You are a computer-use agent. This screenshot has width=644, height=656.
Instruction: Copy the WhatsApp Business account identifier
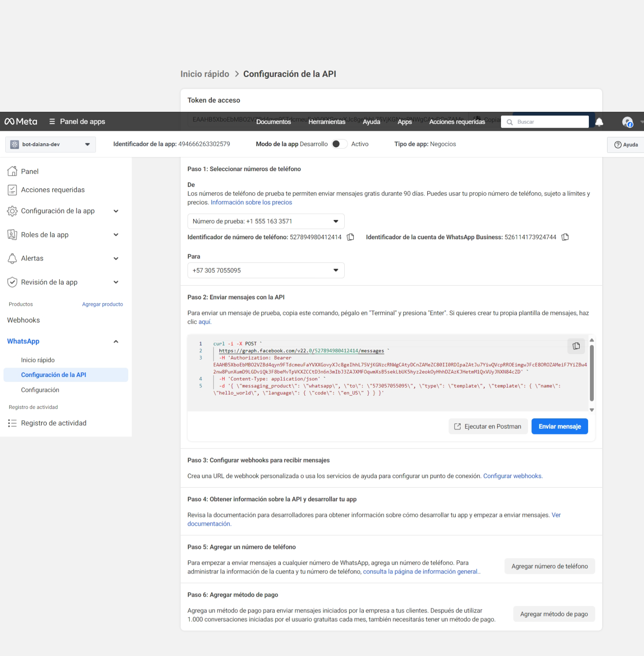point(565,237)
